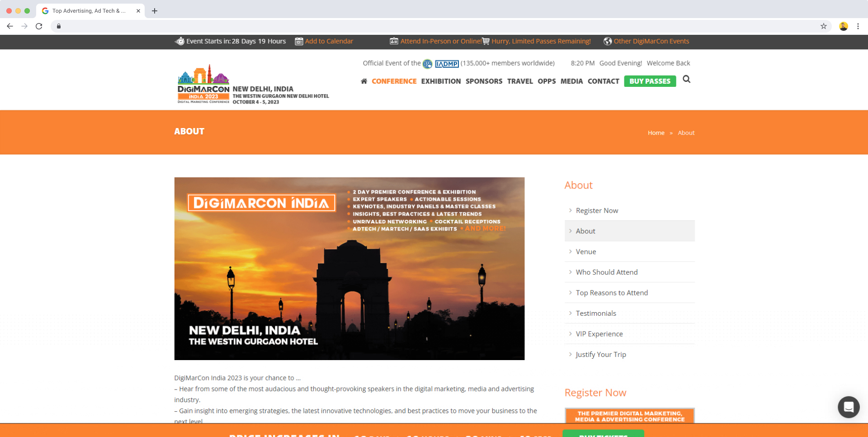Open Other DigiMarCon Events link
Image resolution: width=868 pixels, height=437 pixels.
[651, 41]
